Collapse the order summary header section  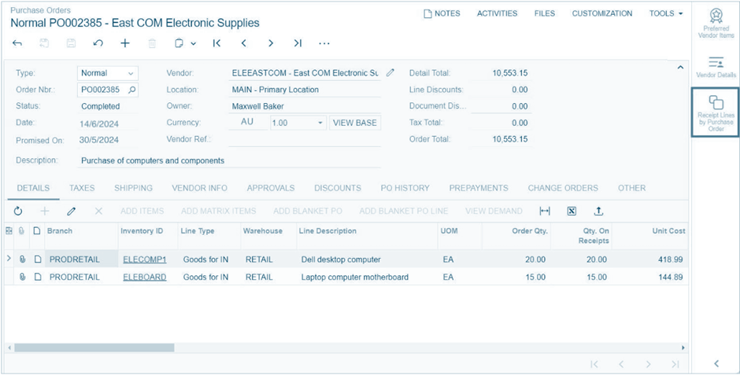[x=680, y=67]
